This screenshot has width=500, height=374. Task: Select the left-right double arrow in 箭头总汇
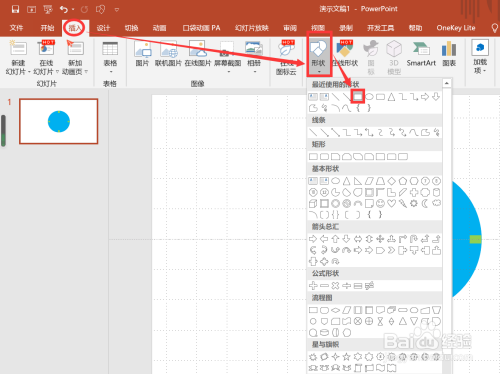tap(358, 239)
